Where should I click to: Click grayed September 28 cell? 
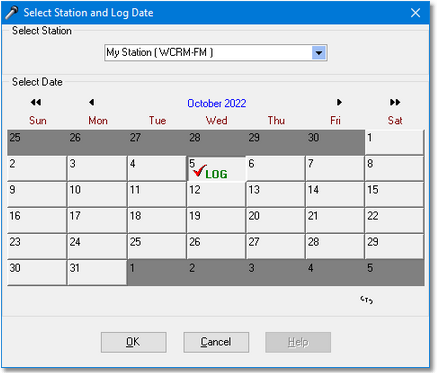[x=216, y=142]
